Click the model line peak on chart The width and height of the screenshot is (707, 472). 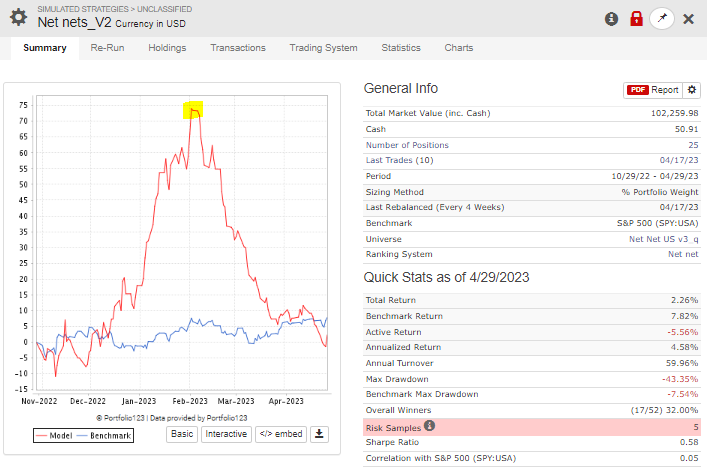click(x=193, y=110)
